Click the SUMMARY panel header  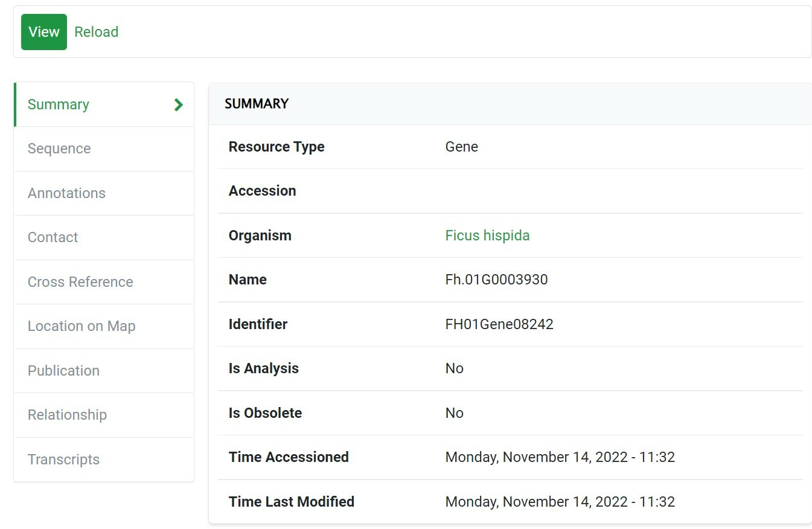(257, 104)
